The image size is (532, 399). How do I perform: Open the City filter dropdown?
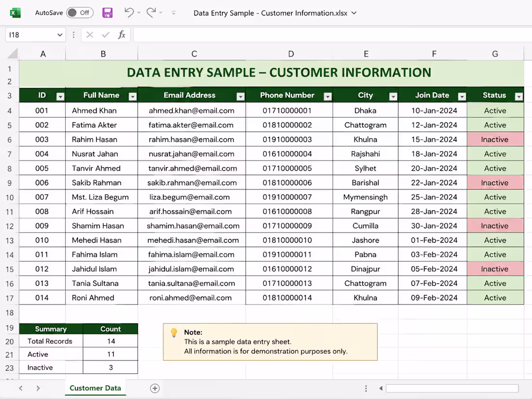pos(393,97)
